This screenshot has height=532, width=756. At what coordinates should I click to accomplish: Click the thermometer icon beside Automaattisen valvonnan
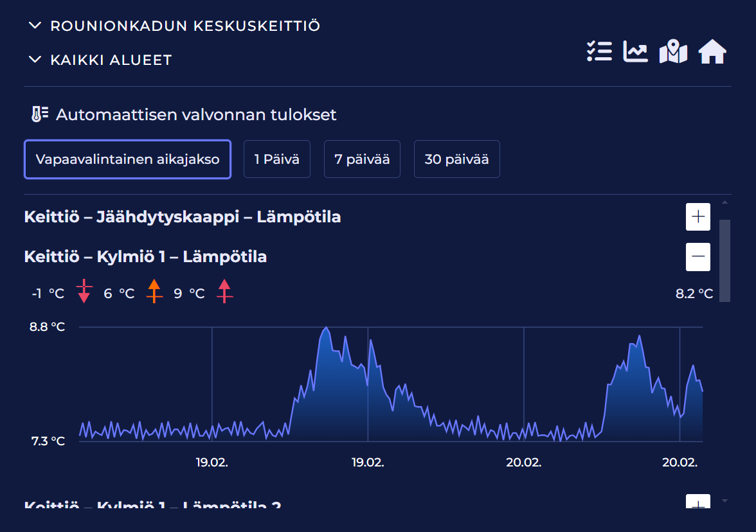40,114
